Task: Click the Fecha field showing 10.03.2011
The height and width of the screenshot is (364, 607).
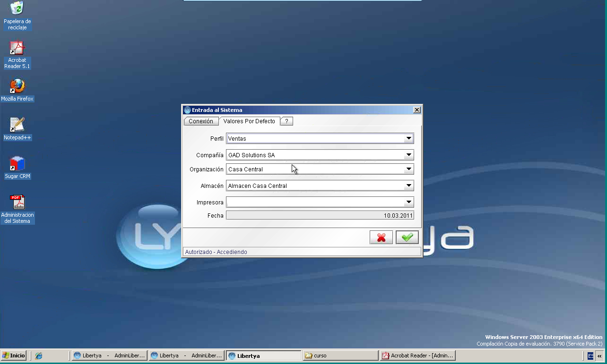Action: click(x=320, y=215)
